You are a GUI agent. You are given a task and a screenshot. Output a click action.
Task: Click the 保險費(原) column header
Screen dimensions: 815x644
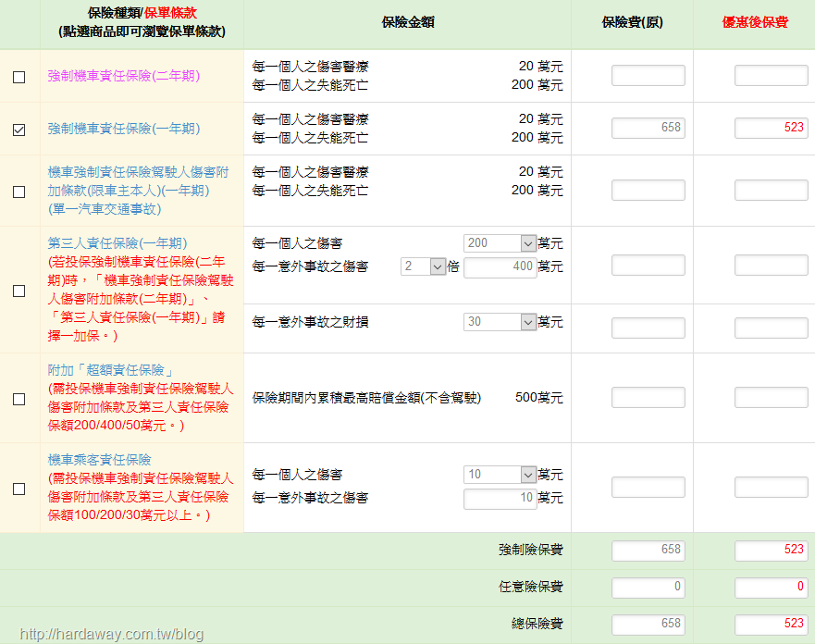pos(632,22)
